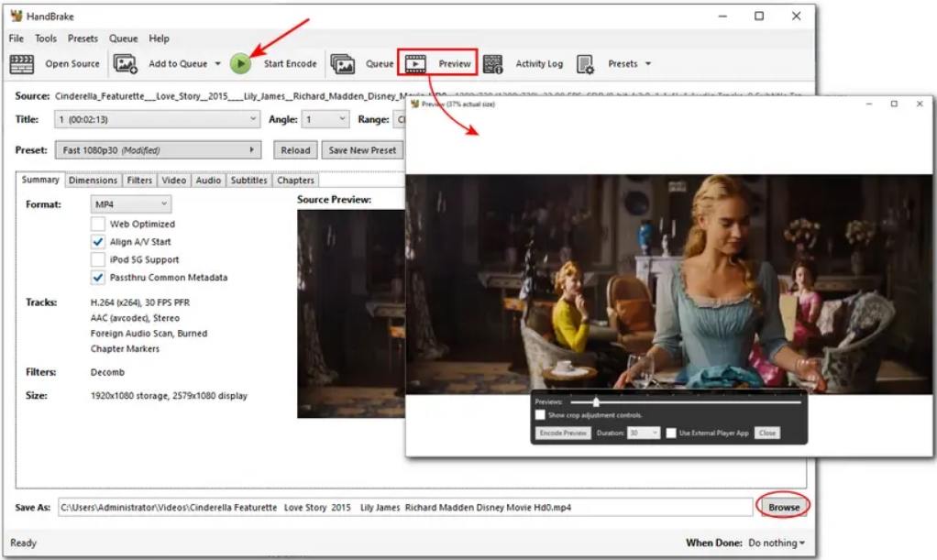Screen dimensions: 937x560
Task: Click the text "Chapter Markers"
Action: [125, 348]
